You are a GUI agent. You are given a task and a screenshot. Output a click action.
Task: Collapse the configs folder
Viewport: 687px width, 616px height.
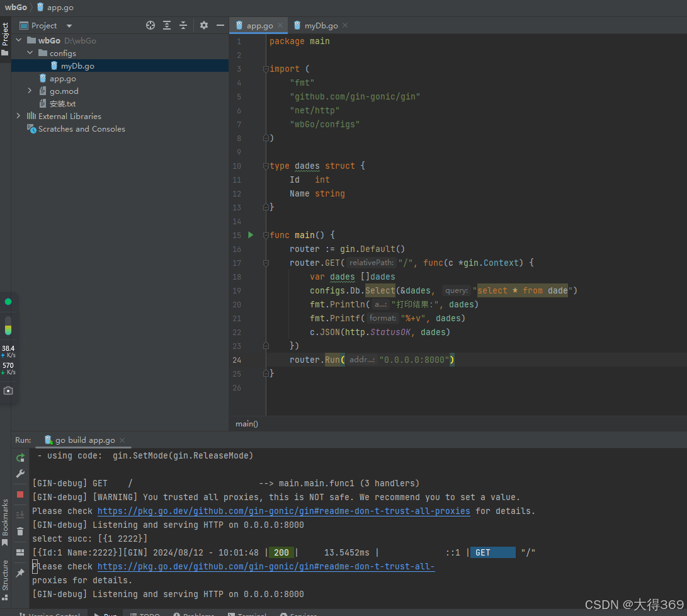pyautogui.click(x=30, y=53)
